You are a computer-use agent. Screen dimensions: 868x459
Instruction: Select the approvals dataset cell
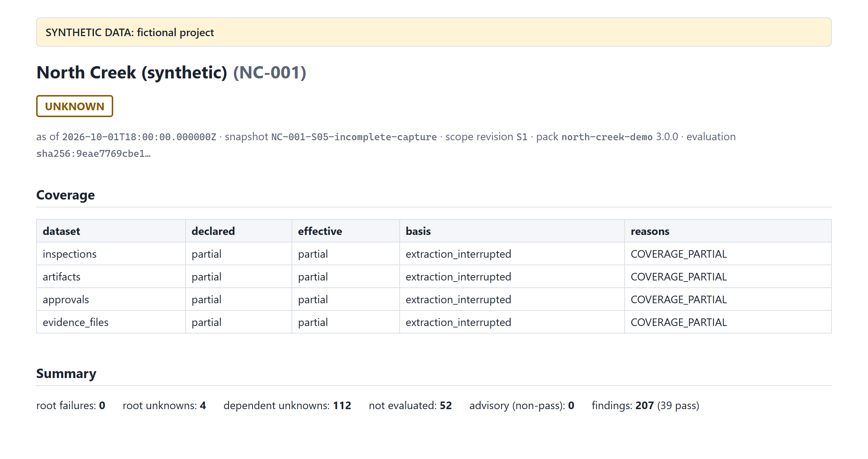(111, 299)
